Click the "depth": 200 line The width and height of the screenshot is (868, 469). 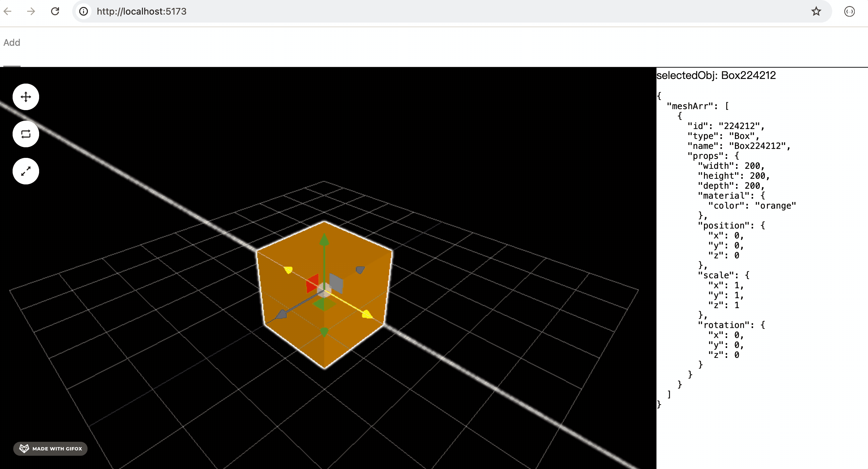click(731, 186)
